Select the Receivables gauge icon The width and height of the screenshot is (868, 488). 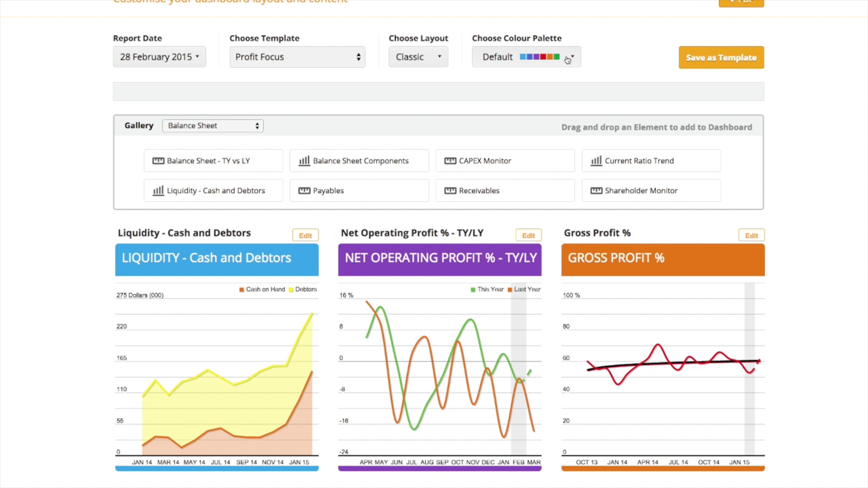pos(450,191)
